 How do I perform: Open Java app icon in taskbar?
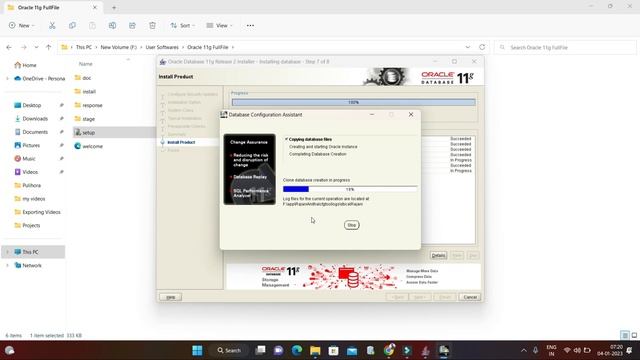point(425,350)
